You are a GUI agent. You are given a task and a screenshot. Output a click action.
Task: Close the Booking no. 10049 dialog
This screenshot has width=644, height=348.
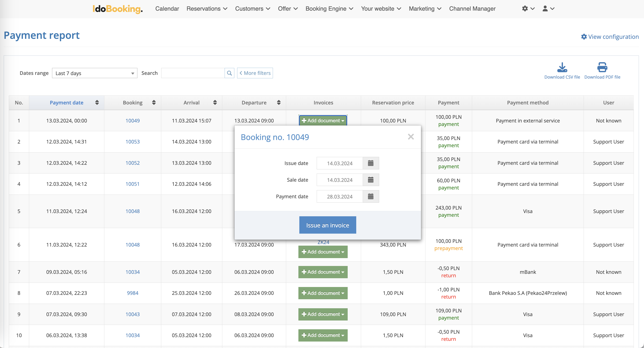[x=411, y=137]
